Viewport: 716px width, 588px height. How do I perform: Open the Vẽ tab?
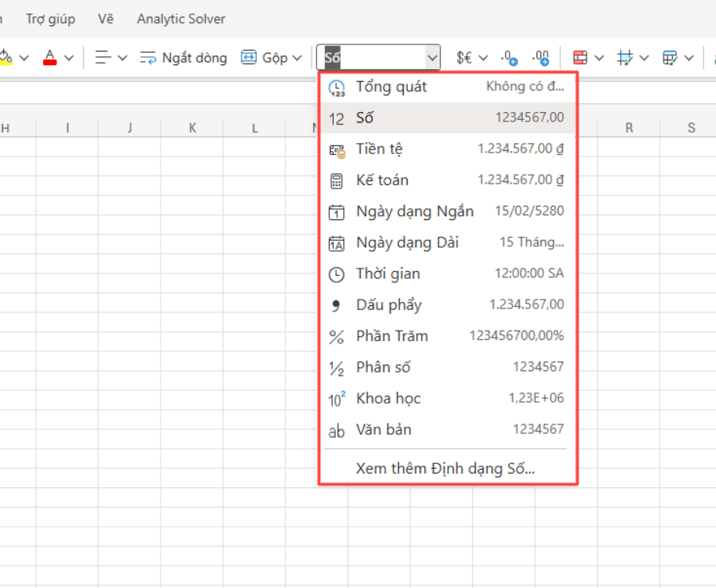(106, 19)
